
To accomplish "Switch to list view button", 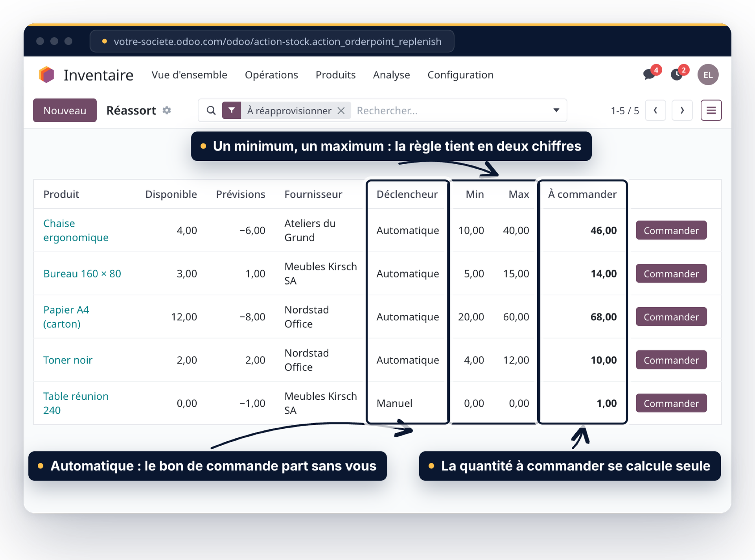I will click(x=711, y=110).
